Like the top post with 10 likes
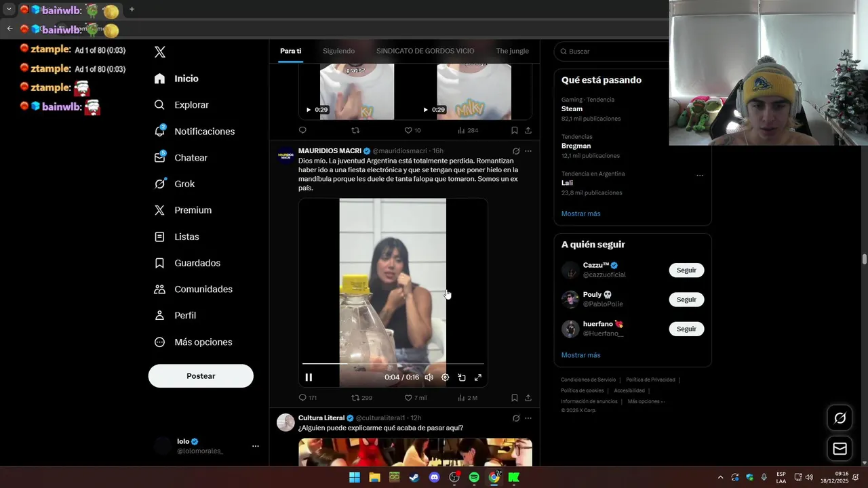This screenshot has height=488, width=868. click(412, 130)
